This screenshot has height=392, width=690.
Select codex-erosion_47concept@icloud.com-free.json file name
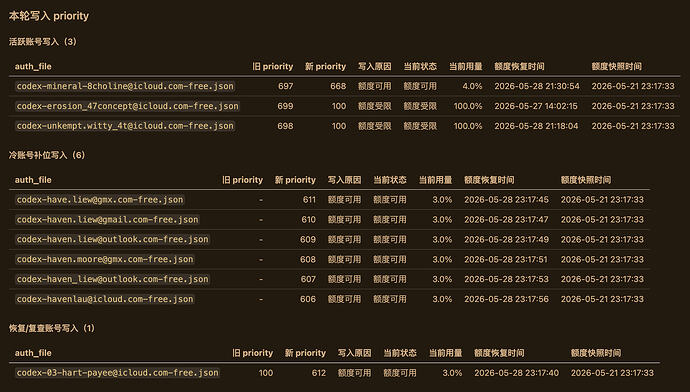tap(128, 106)
